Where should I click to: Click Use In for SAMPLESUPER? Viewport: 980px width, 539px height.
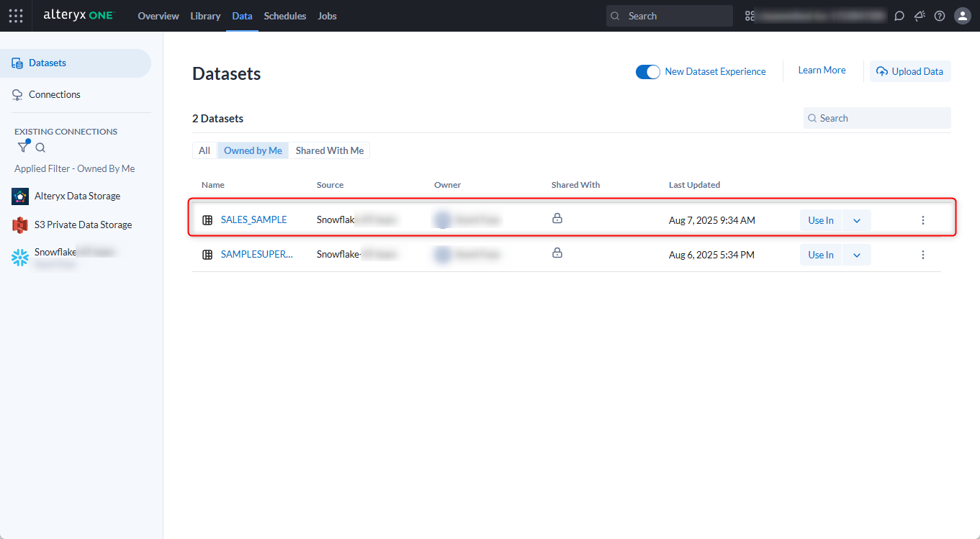pos(821,255)
